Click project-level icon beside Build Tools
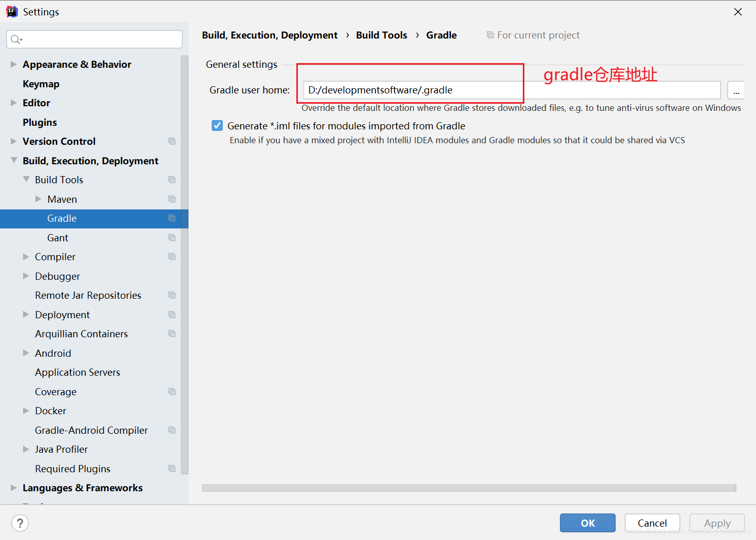The height and width of the screenshot is (540, 756). 172,180
